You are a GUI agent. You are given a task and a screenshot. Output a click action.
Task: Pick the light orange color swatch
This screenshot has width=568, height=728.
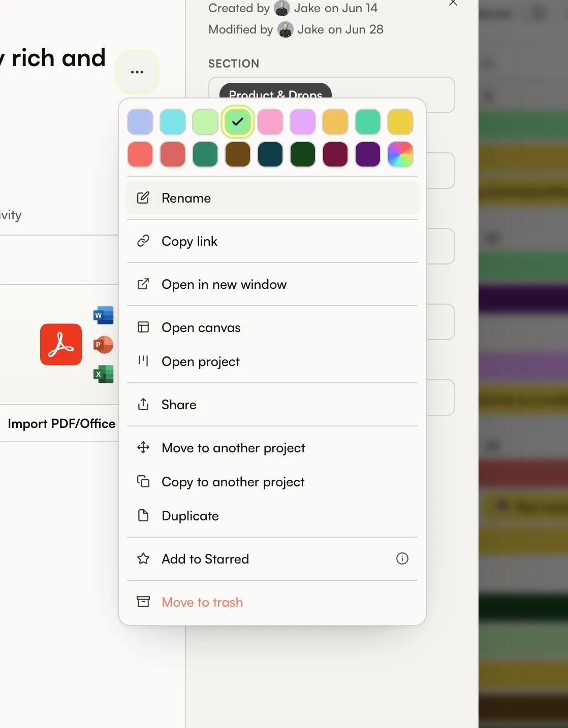pos(335,122)
